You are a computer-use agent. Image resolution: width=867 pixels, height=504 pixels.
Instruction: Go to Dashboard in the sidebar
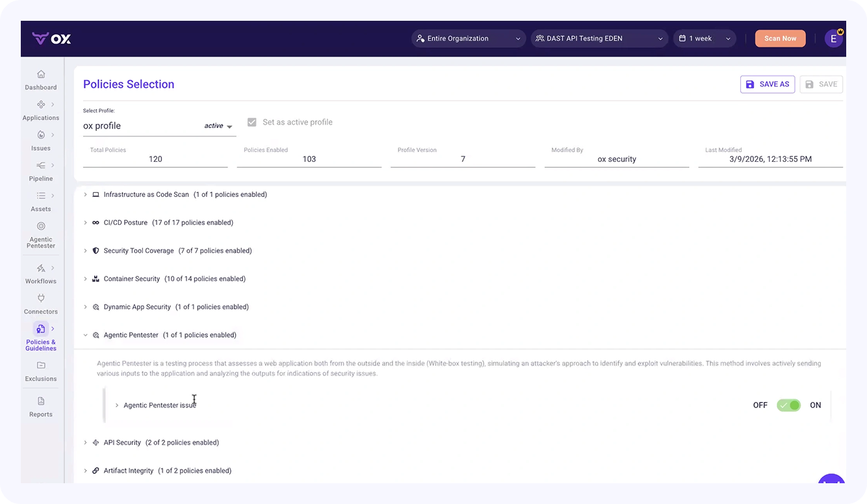click(41, 87)
